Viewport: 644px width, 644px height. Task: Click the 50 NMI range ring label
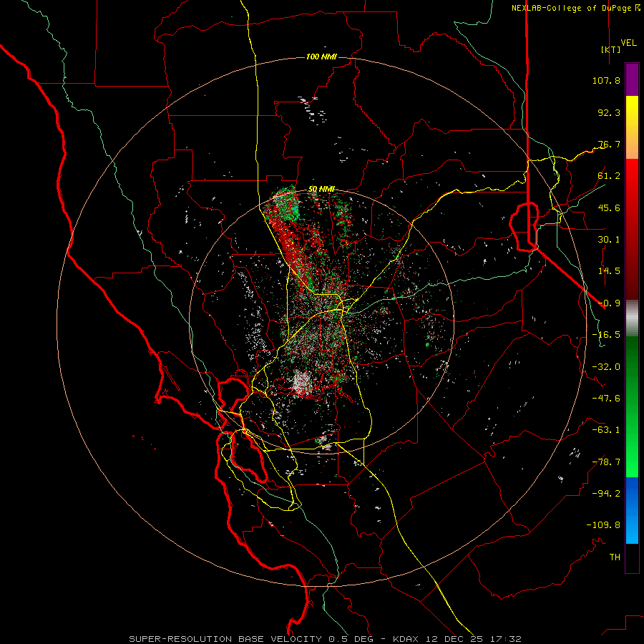[321, 189]
